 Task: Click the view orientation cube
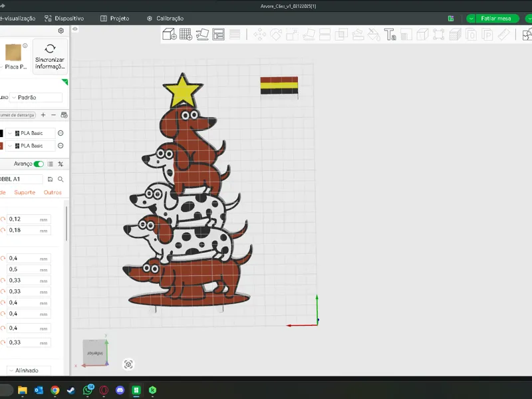pos(95,353)
